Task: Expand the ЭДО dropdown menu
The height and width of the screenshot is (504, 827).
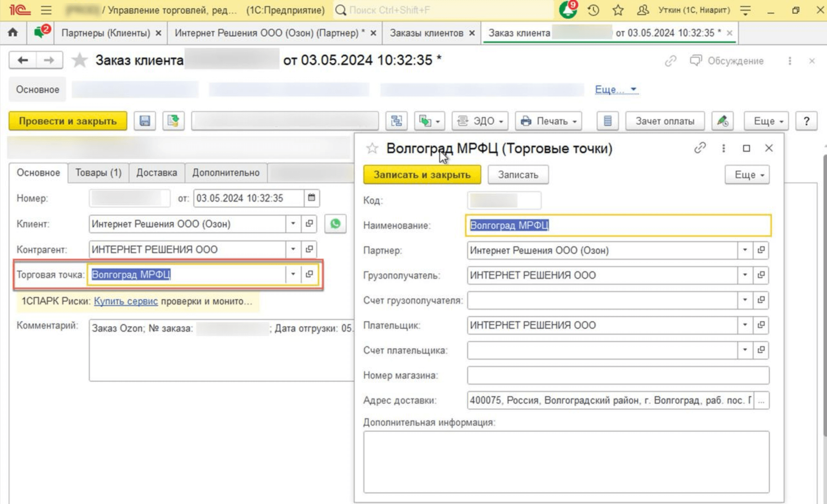Action: coord(480,121)
